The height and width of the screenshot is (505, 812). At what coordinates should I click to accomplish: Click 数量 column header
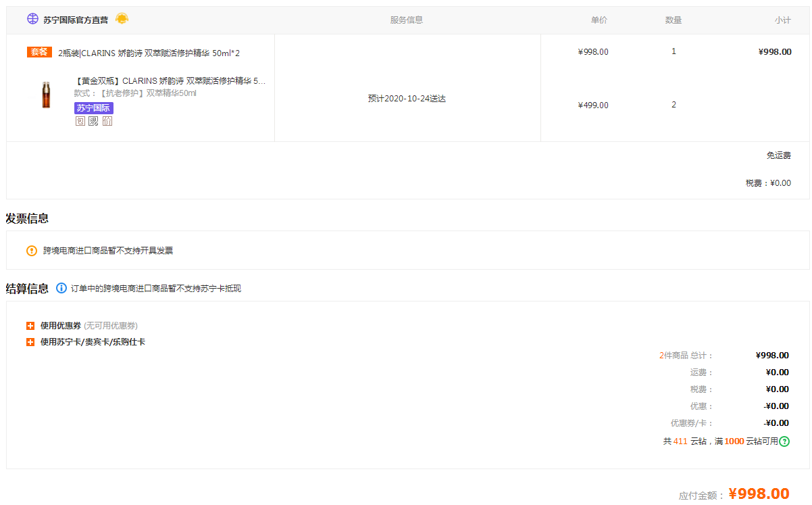click(674, 20)
